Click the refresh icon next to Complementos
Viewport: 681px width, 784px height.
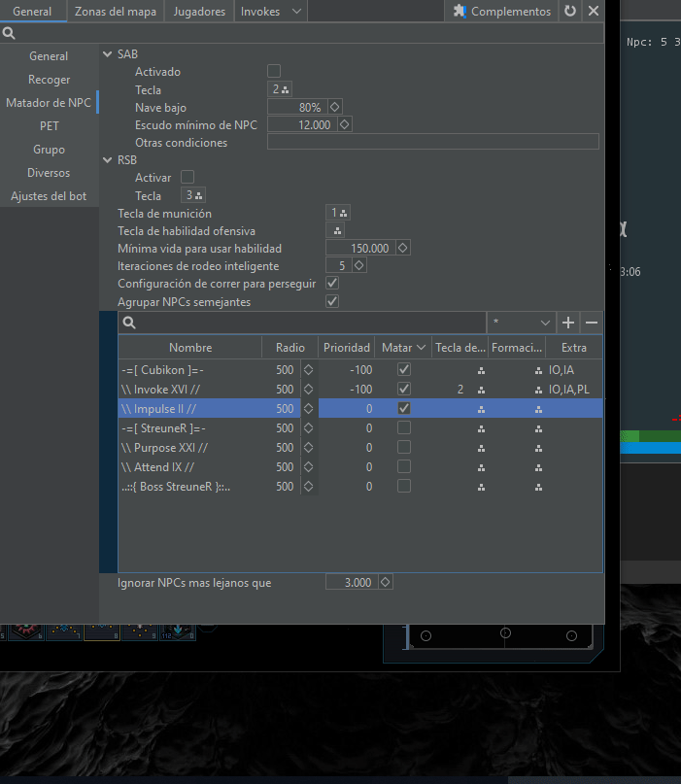[570, 12]
